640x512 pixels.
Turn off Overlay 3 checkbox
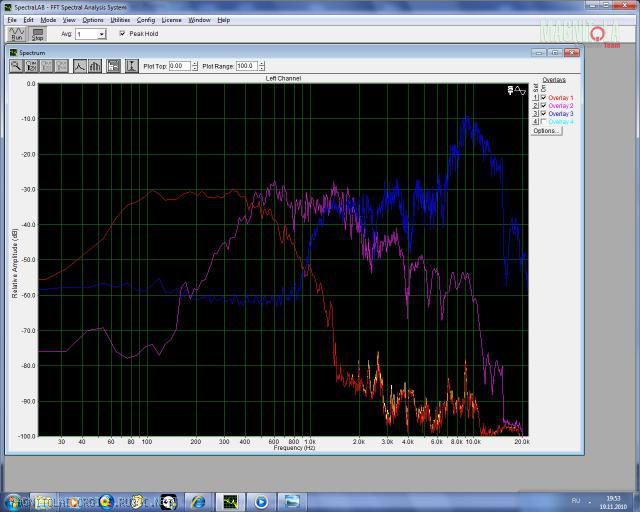[x=543, y=113]
